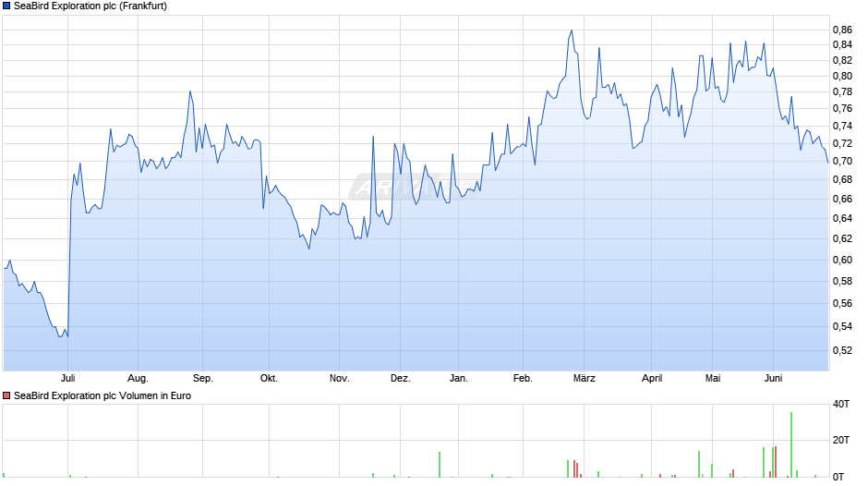
Task: Click the 'Mai' month label
Action: click(713, 379)
